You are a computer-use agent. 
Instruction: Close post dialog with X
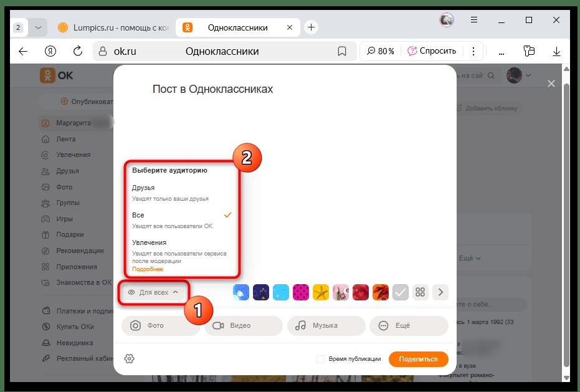pos(551,84)
